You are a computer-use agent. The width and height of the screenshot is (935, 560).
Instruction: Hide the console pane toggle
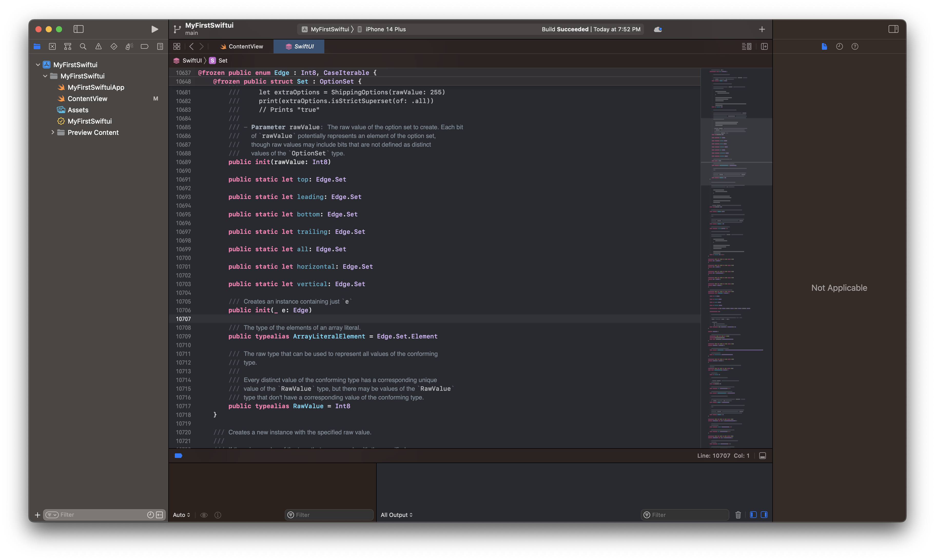tap(764, 515)
